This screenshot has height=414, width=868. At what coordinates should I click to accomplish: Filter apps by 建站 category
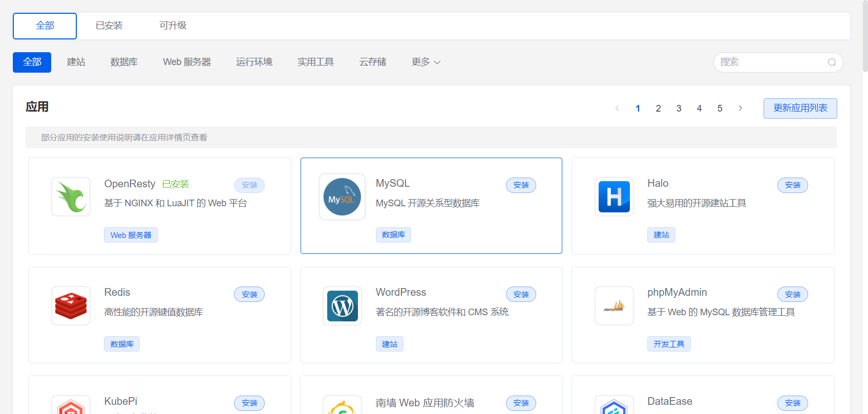click(x=76, y=62)
